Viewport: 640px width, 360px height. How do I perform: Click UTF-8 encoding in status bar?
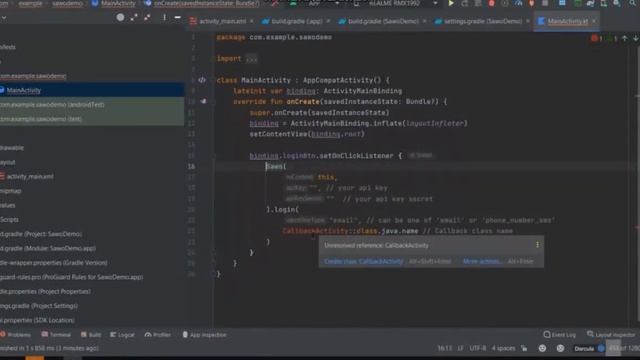[478, 348]
